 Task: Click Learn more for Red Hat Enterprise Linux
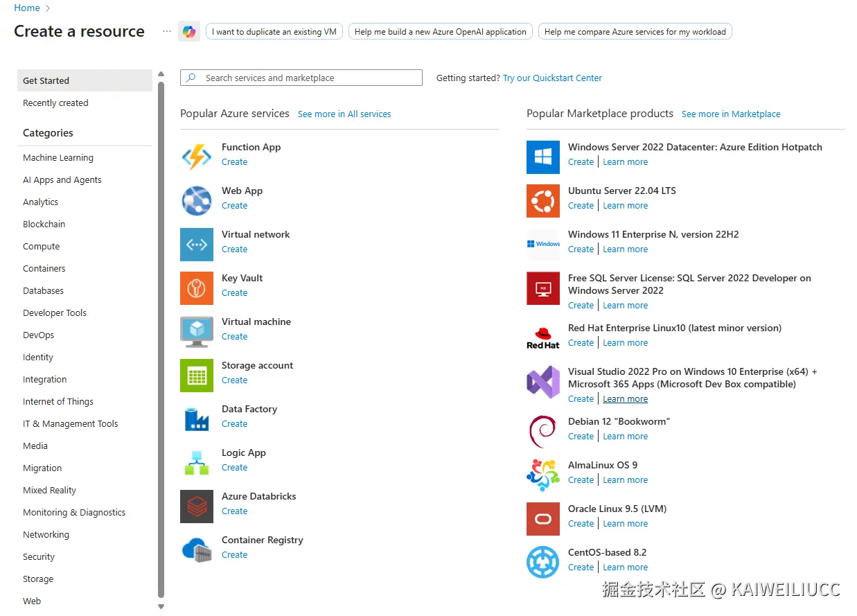click(626, 343)
